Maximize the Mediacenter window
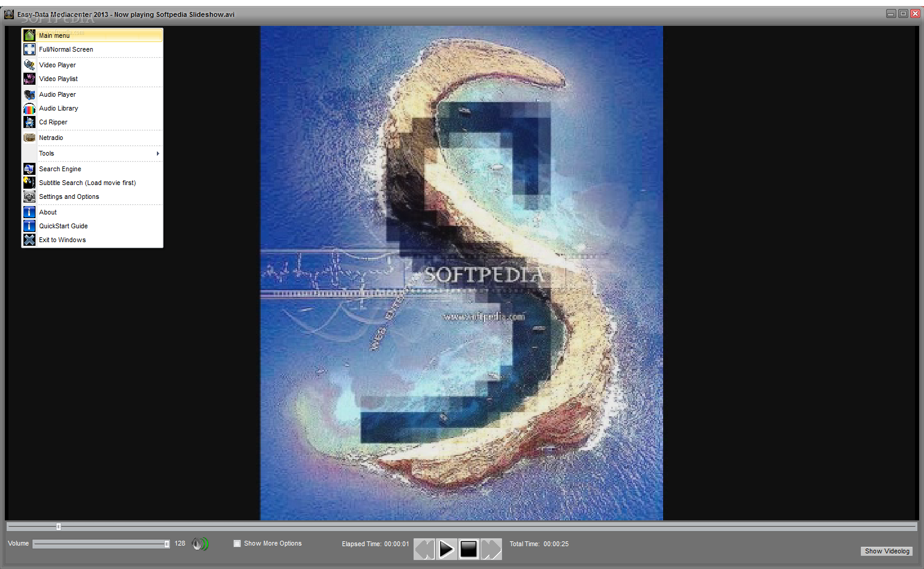This screenshot has width=924, height=569. [903, 13]
